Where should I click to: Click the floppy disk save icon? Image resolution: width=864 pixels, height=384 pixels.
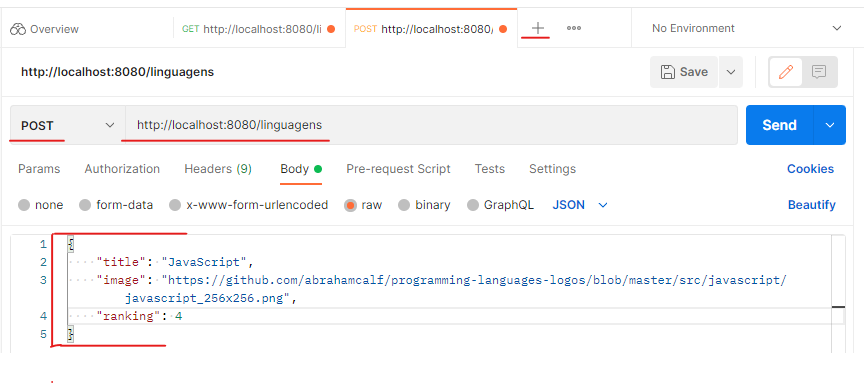(667, 72)
